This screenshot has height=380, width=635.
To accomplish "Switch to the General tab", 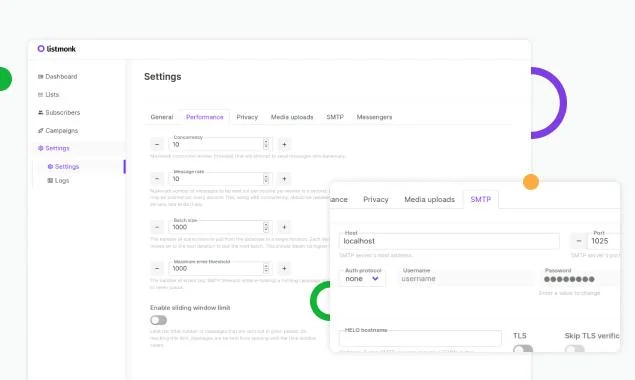I will coord(162,117).
